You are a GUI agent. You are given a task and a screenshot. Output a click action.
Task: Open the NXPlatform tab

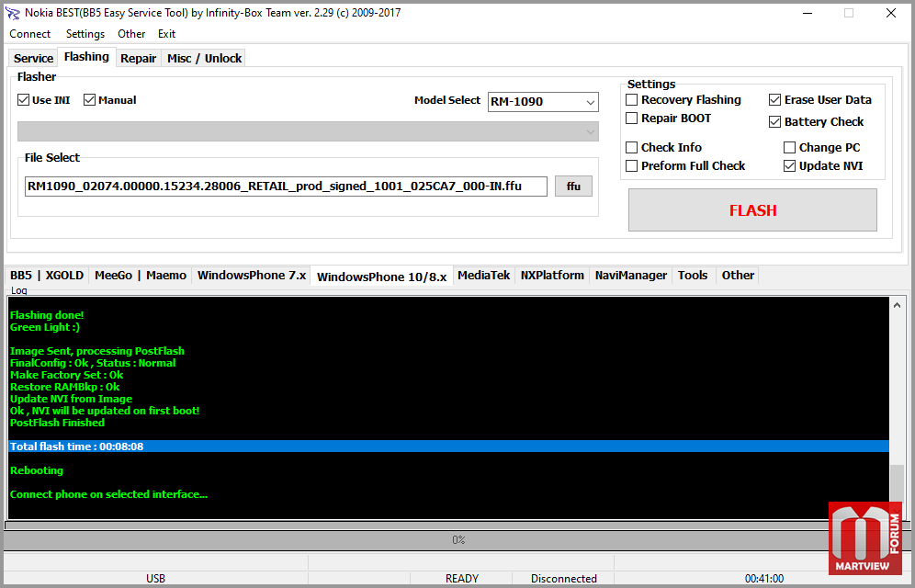552,276
